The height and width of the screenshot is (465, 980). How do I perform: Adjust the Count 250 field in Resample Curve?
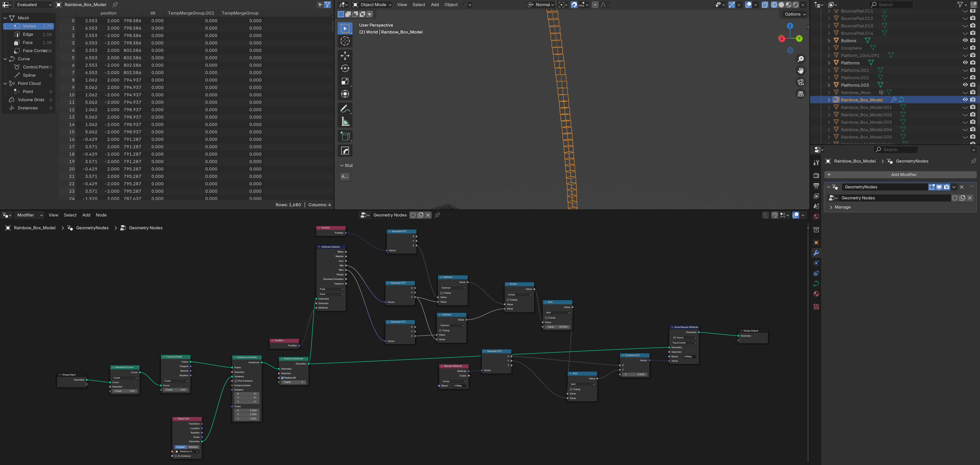[124, 391]
